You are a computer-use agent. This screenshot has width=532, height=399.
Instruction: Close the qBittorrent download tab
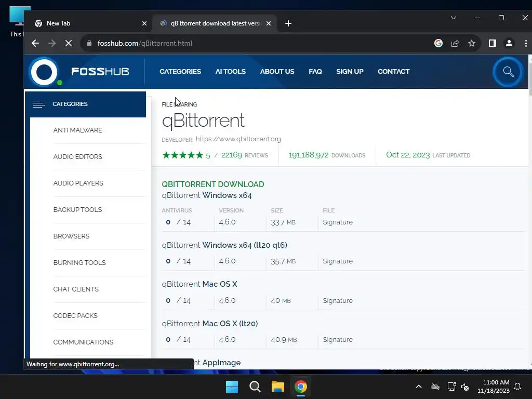(269, 23)
